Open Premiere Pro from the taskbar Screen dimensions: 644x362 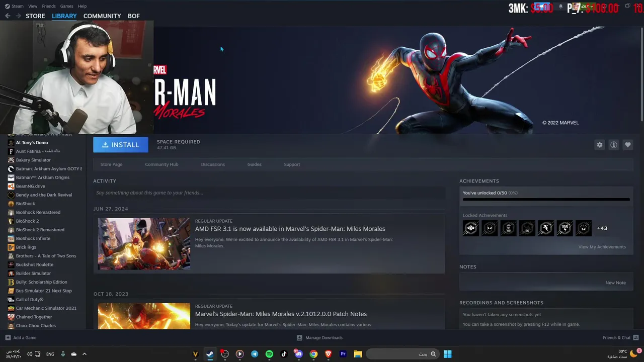click(x=343, y=354)
